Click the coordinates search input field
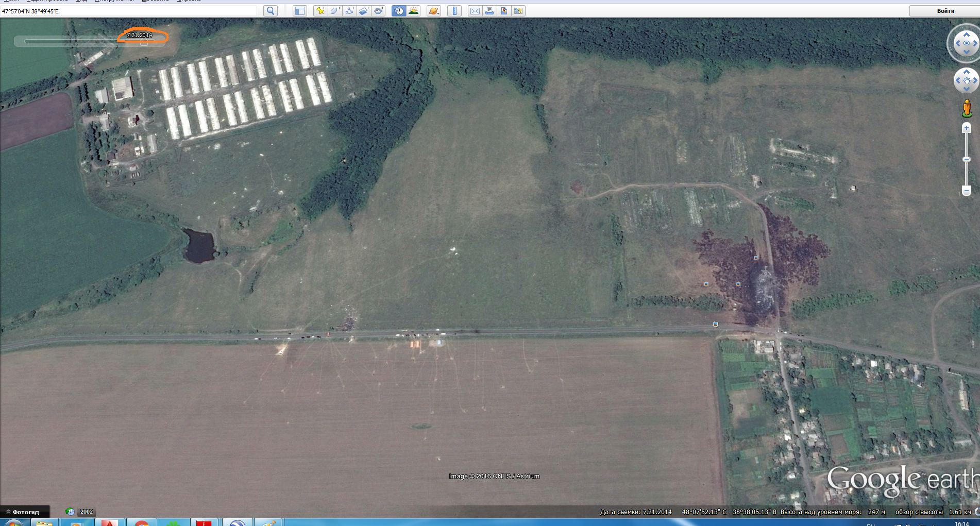Image resolution: width=980 pixels, height=526 pixels. point(129,11)
